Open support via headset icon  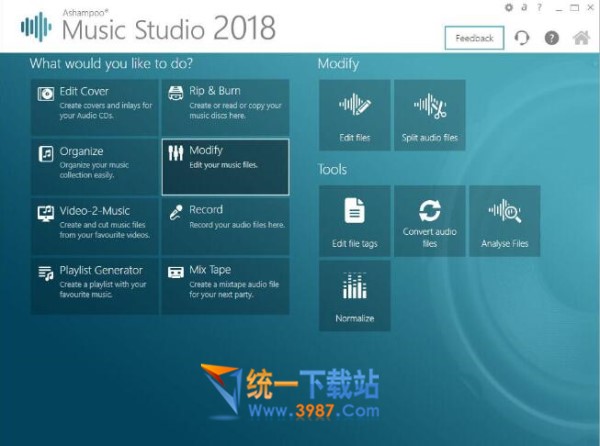[x=522, y=38]
